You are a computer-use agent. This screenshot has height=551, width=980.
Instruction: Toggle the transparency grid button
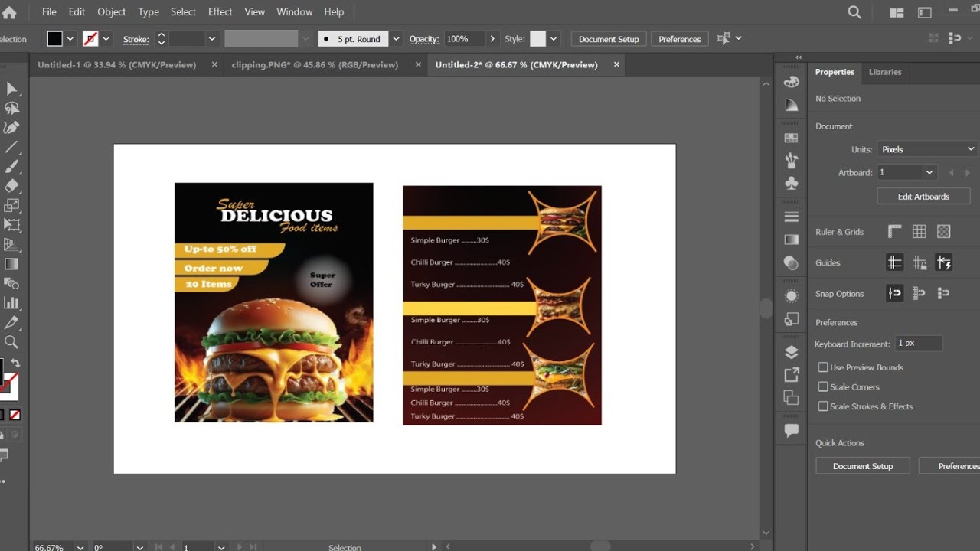944,231
